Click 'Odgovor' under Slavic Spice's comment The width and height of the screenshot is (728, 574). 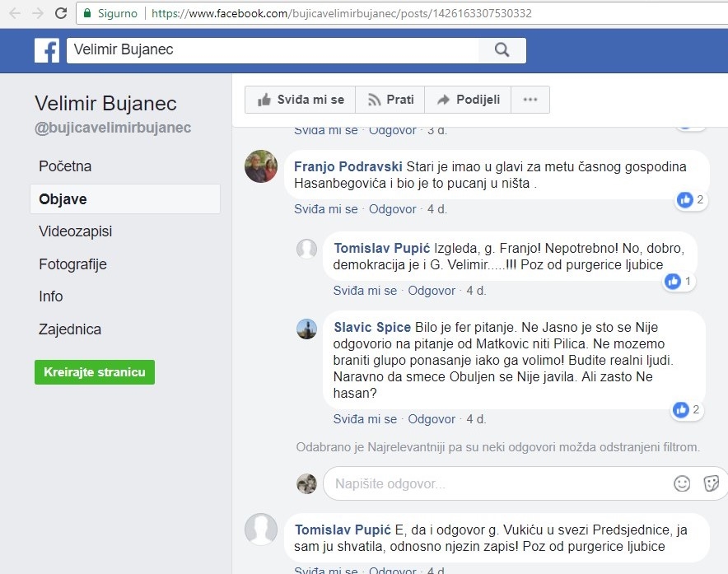coord(432,418)
